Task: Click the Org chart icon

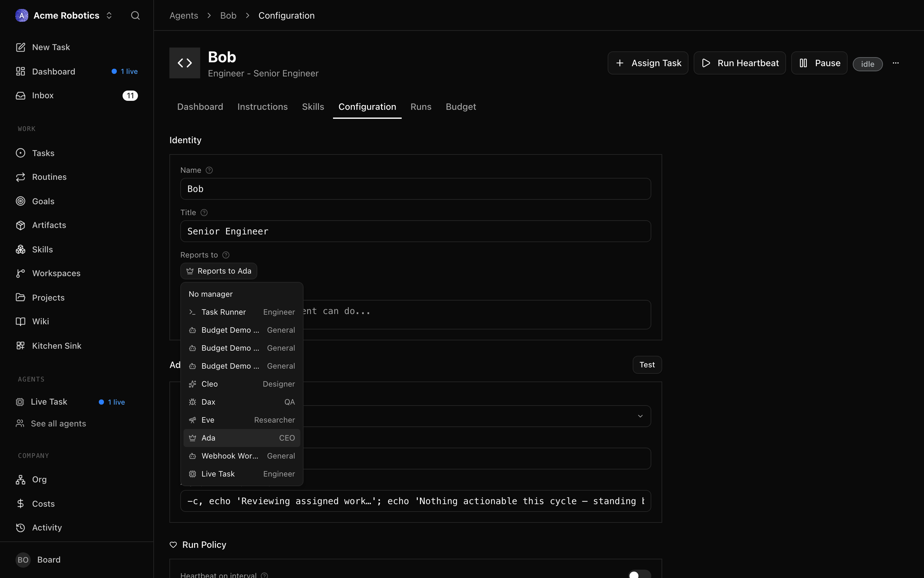Action: point(21,479)
